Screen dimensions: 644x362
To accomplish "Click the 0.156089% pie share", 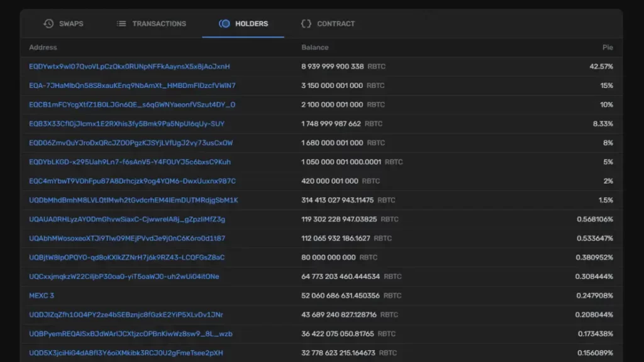I will tap(595, 353).
